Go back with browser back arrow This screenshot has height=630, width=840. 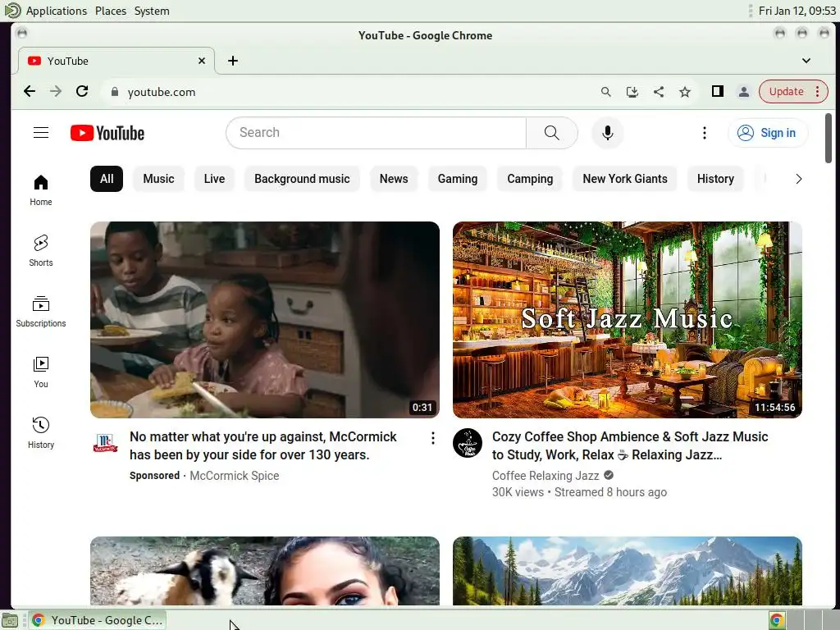click(x=30, y=92)
